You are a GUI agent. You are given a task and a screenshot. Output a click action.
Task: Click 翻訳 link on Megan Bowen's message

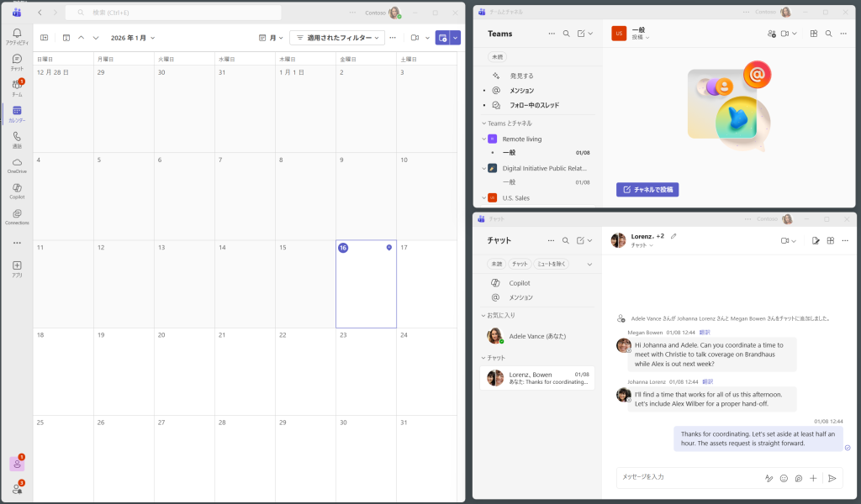706,333
